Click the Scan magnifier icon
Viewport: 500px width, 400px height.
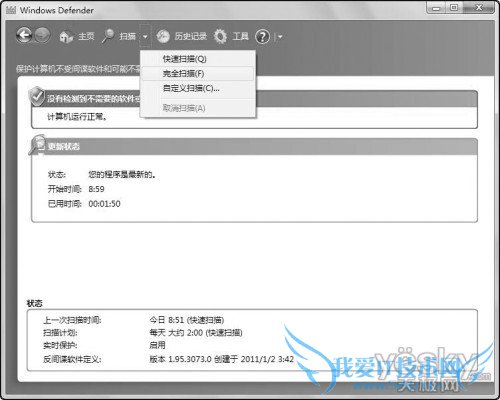click(x=108, y=36)
